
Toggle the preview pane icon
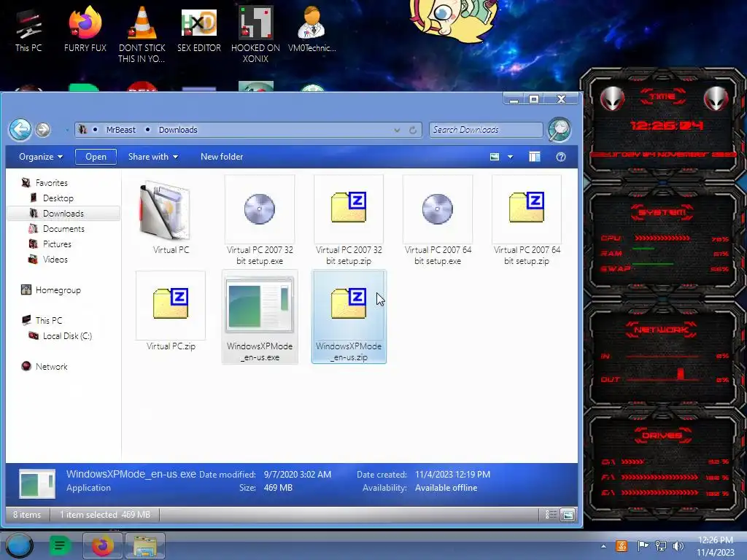click(x=535, y=157)
